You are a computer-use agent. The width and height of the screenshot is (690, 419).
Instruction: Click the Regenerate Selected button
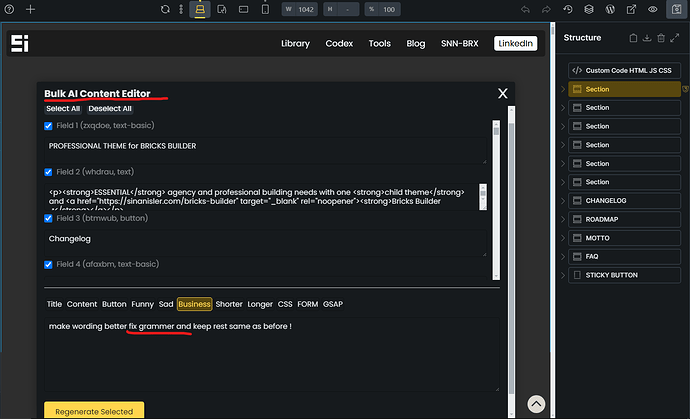pyautogui.click(x=94, y=411)
